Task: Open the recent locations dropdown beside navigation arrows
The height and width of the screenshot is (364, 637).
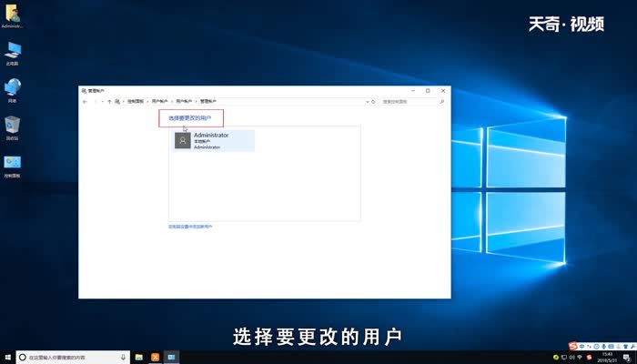Action: [x=102, y=102]
